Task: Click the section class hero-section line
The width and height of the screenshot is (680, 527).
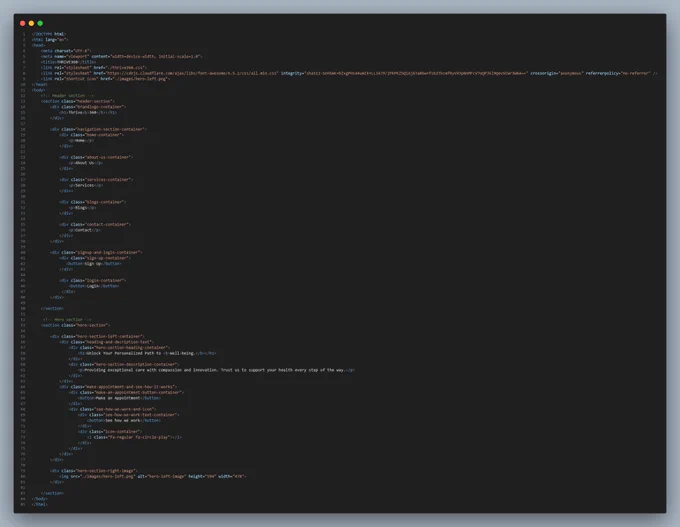Action: coord(75,325)
